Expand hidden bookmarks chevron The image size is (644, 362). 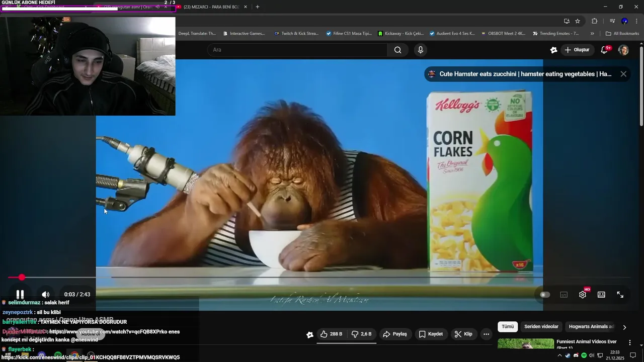click(x=592, y=34)
